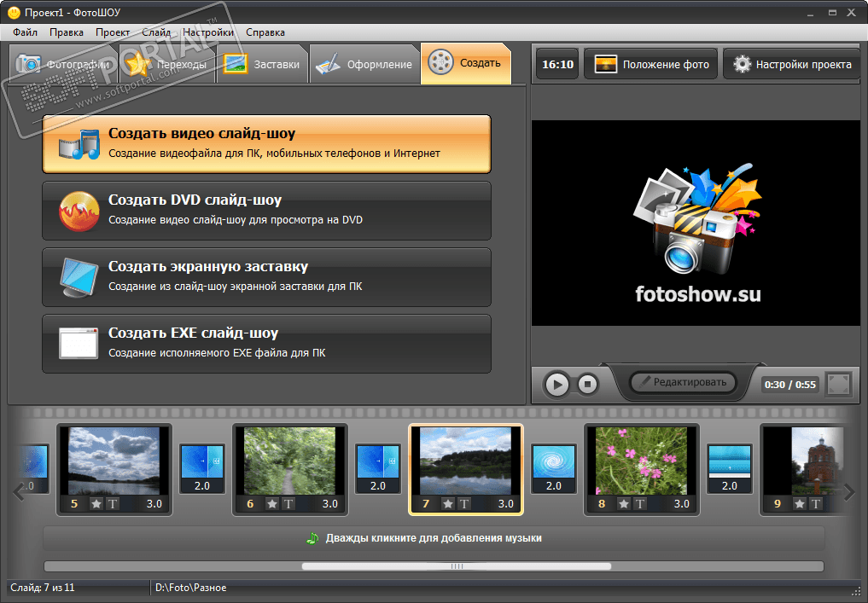
Task: Stop the slideshow preview
Action: click(587, 383)
